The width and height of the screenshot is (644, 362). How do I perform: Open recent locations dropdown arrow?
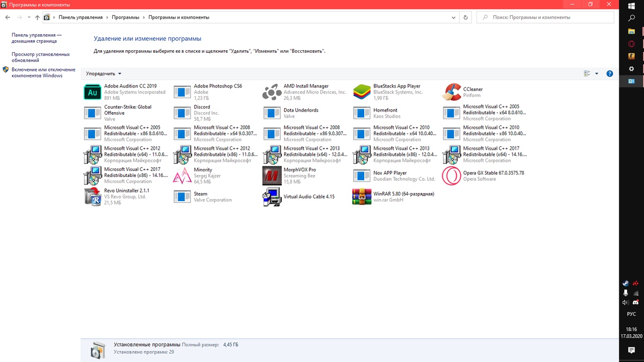tap(29, 17)
